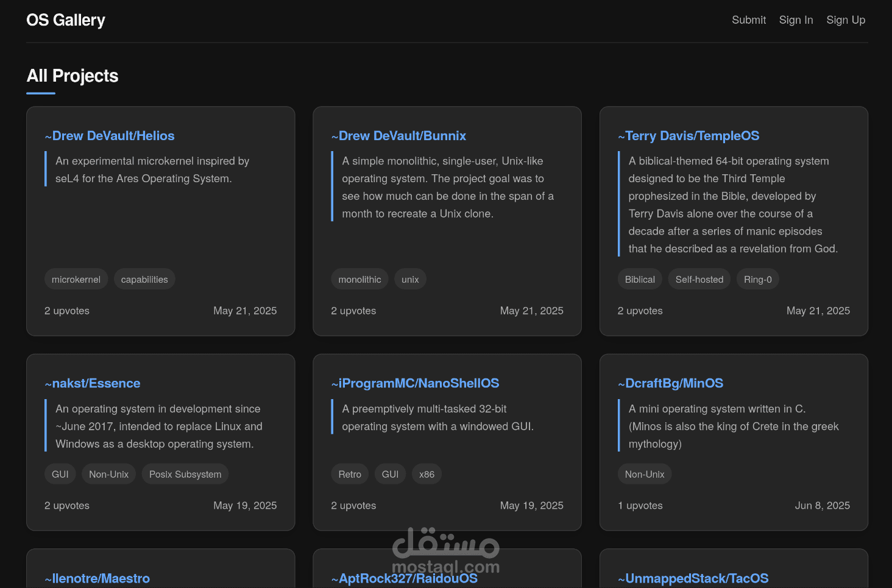The width and height of the screenshot is (892, 588).
Task: Click the May 19, 2025 date on NanoShellOS
Action: [532, 506]
